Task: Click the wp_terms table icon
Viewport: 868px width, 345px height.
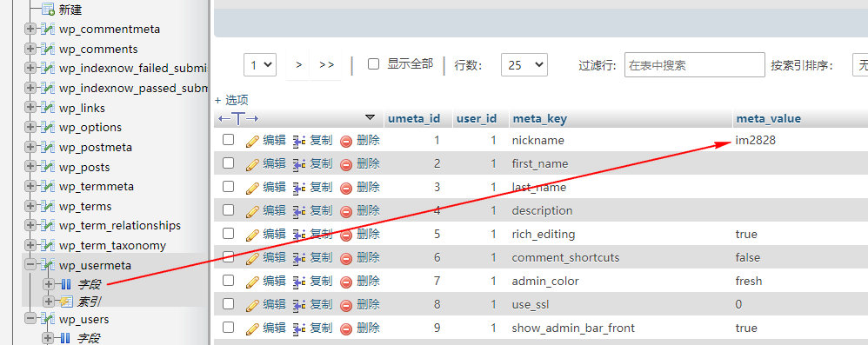Action: [48, 206]
